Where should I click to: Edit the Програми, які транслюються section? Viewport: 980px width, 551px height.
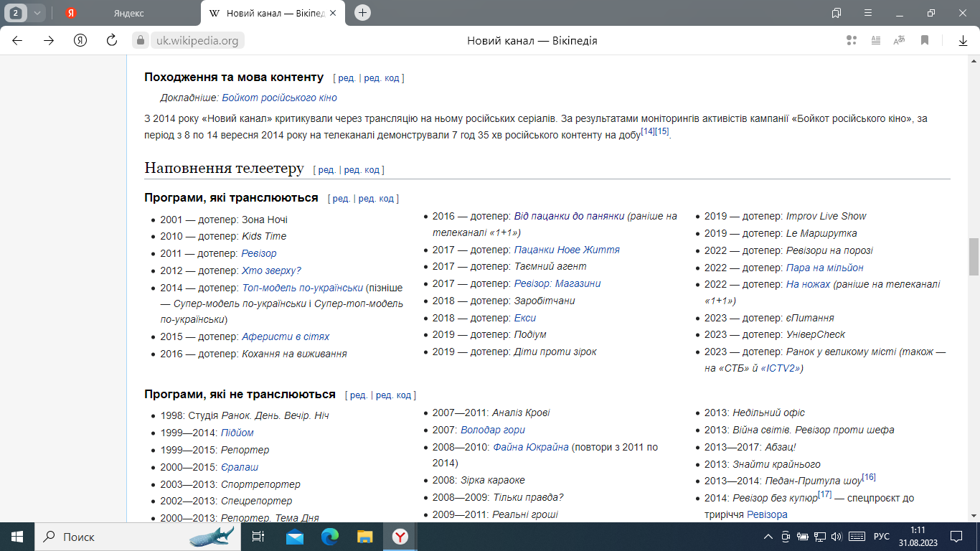point(341,198)
